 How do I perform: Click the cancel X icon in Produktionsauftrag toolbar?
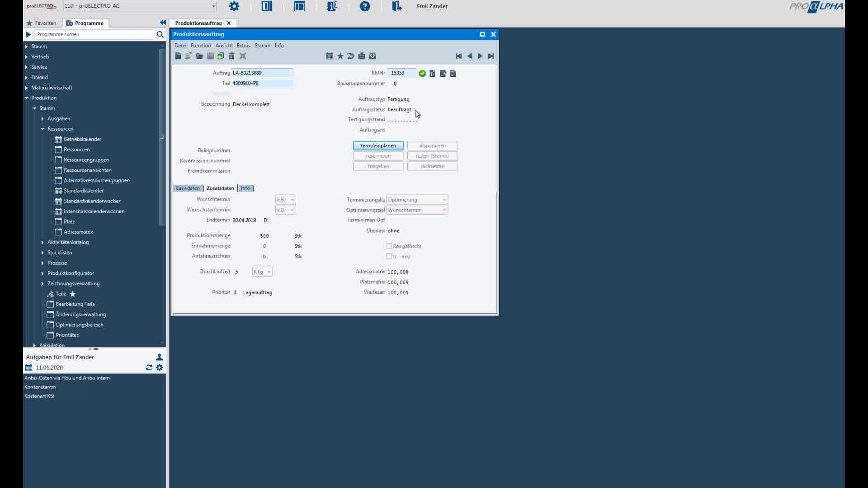243,56
